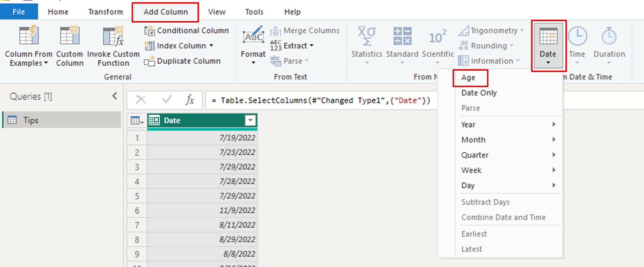Click the Date column type icon
Viewport: 644px width, 267px height.
154,120
